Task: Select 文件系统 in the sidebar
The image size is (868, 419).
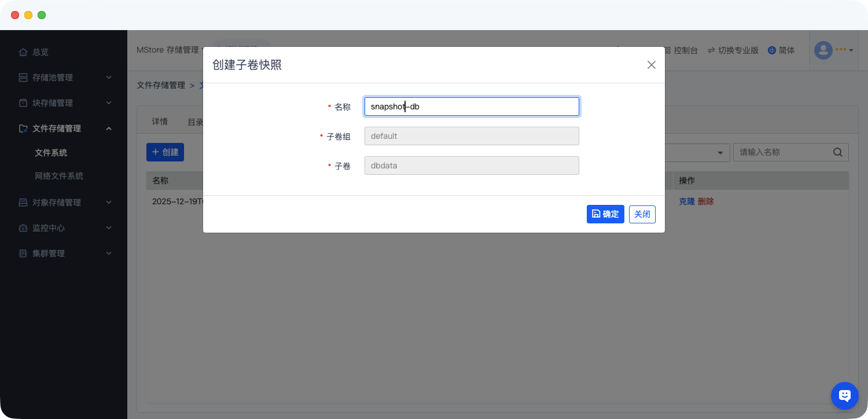Action: point(51,153)
